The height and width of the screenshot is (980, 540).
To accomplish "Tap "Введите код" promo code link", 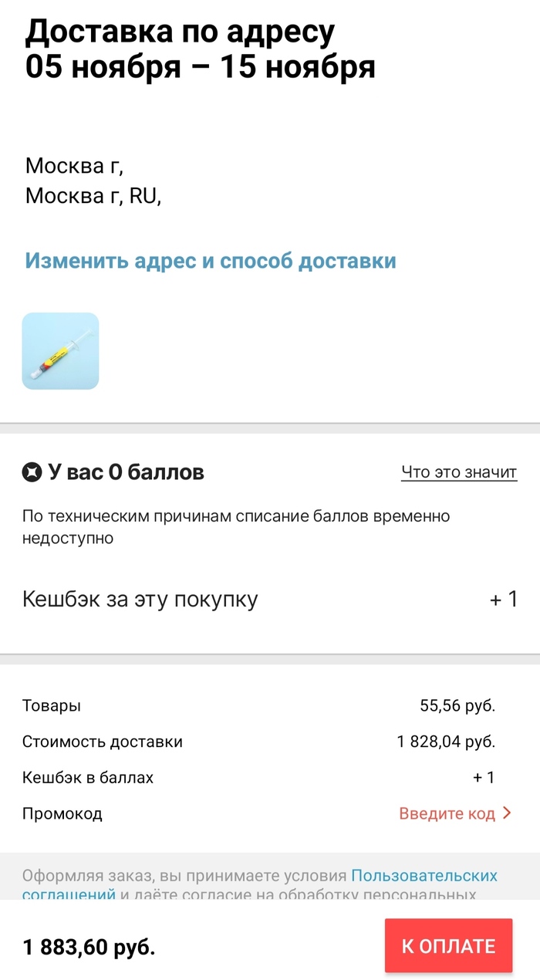I will point(447,813).
